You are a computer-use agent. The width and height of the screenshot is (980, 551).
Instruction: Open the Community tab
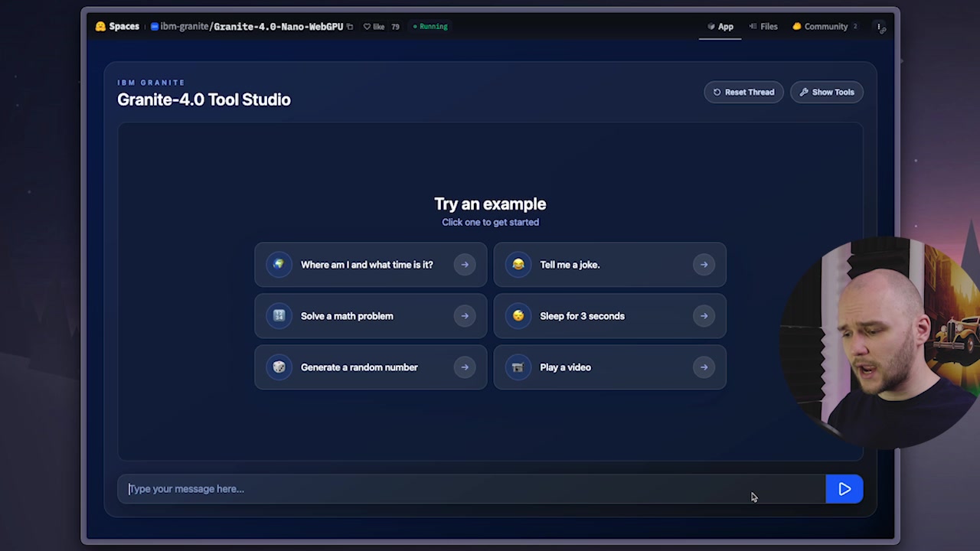[x=820, y=26]
